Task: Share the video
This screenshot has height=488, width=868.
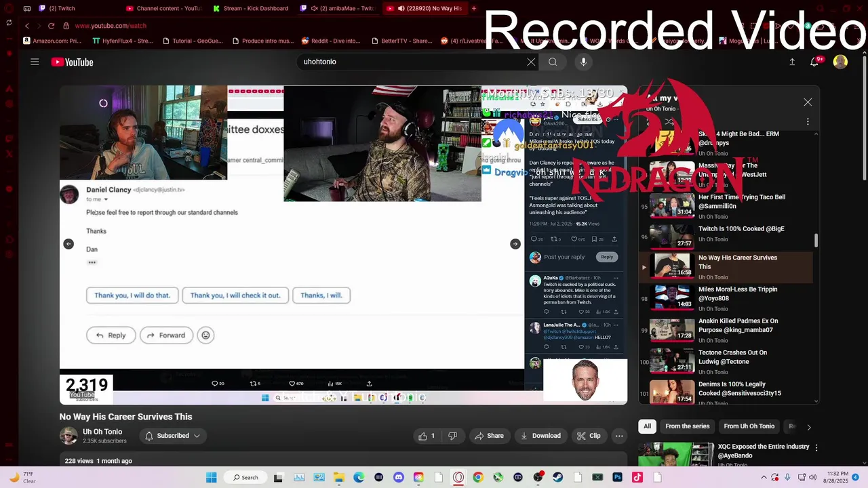Action: 489,436
